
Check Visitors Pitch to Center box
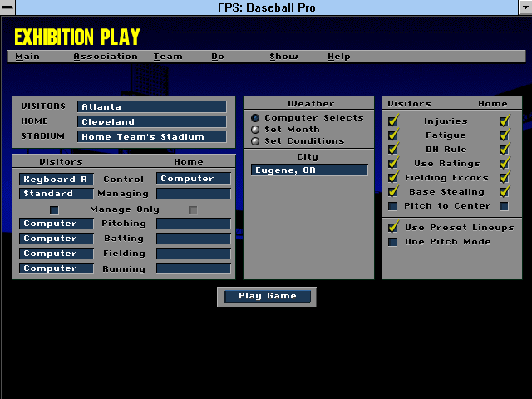coord(393,206)
